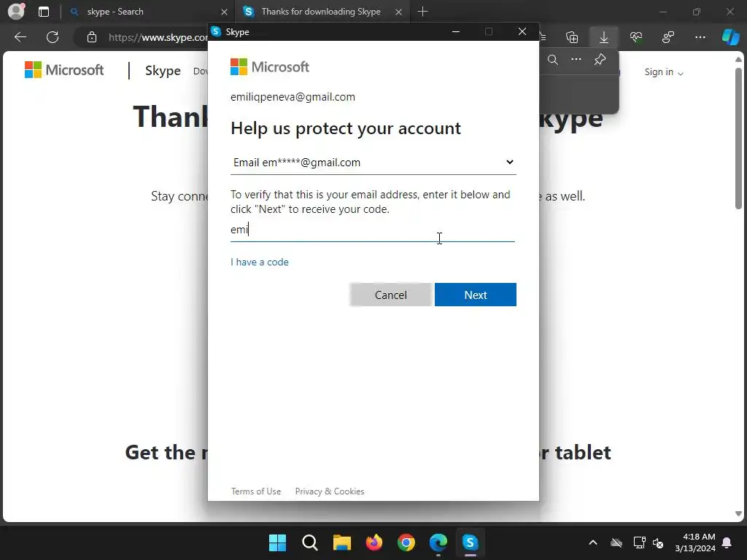Image resolution: width=747 pixels, height=560 pixels.
Task: Click the "I have a code" link
Action: click(x=260, y=262)
